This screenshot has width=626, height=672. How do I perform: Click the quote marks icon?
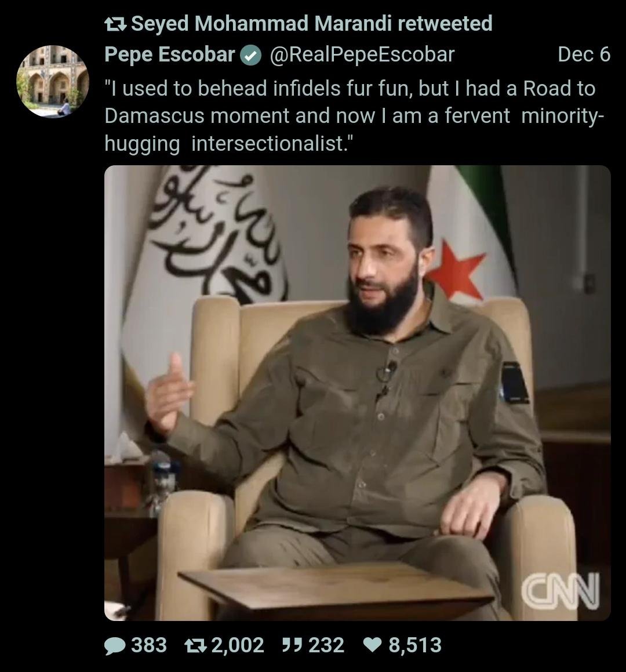tap(293, 645)
